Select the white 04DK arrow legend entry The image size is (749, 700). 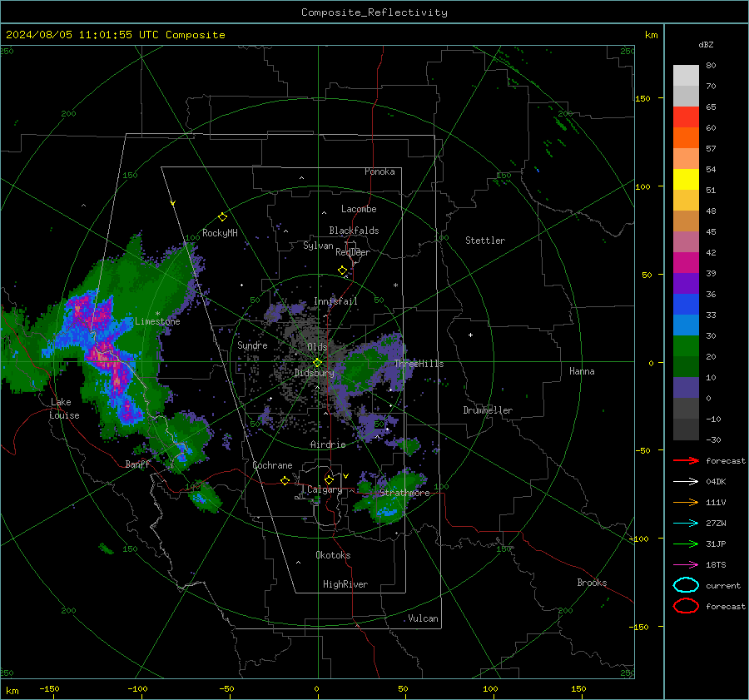tap(686, 482)
